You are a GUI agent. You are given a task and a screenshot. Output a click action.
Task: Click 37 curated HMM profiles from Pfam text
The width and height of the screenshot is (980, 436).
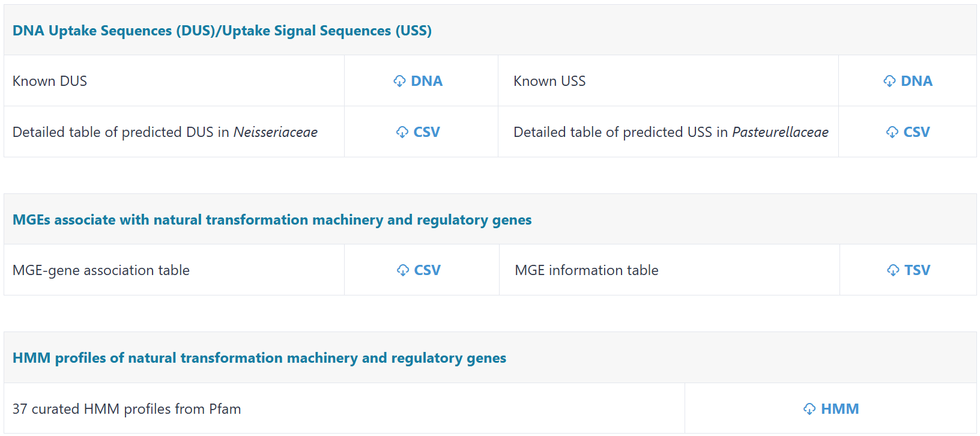(x=127, y=409)
